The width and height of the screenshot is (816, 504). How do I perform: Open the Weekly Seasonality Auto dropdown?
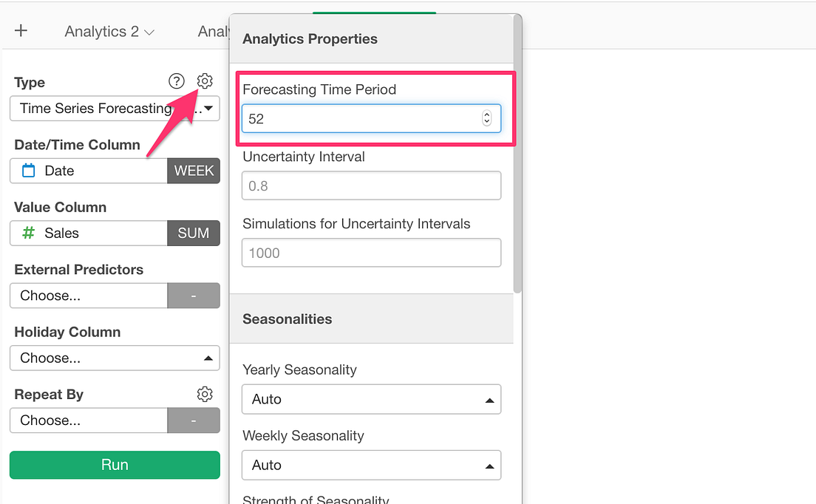[371, 465]
